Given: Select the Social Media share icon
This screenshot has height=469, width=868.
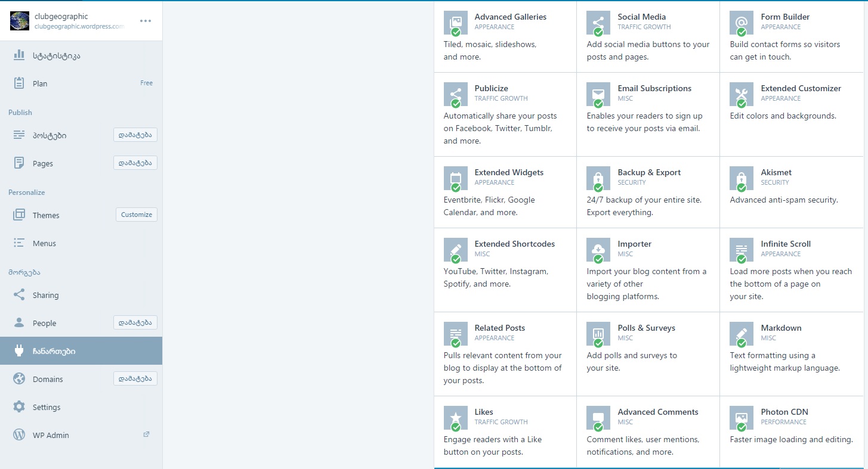Looking at the screenshot, I should [x=598, y=23].
